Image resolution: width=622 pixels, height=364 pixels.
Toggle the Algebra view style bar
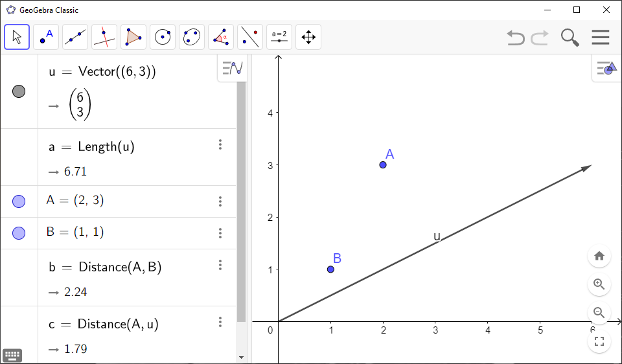231,67
